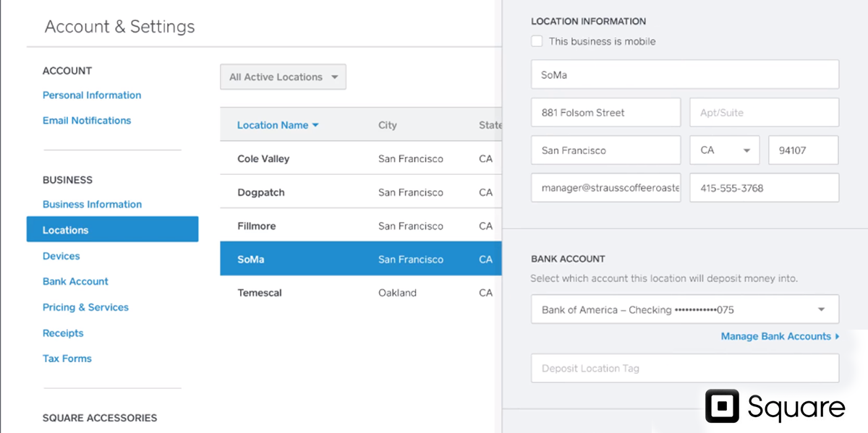The width and height of the screenshot is (868, 433).
Task: Open the Bank of America account dropdown
Action: click(684, 309)
